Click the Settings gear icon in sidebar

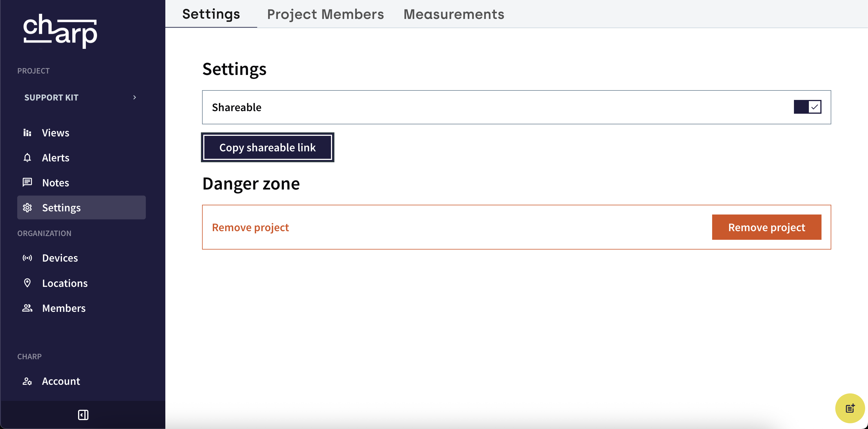(x=27, y=208)
